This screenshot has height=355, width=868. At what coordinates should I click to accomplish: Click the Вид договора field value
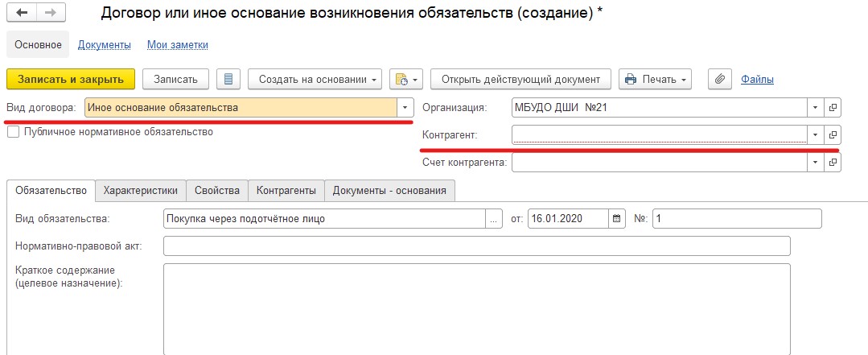[241, 107]
